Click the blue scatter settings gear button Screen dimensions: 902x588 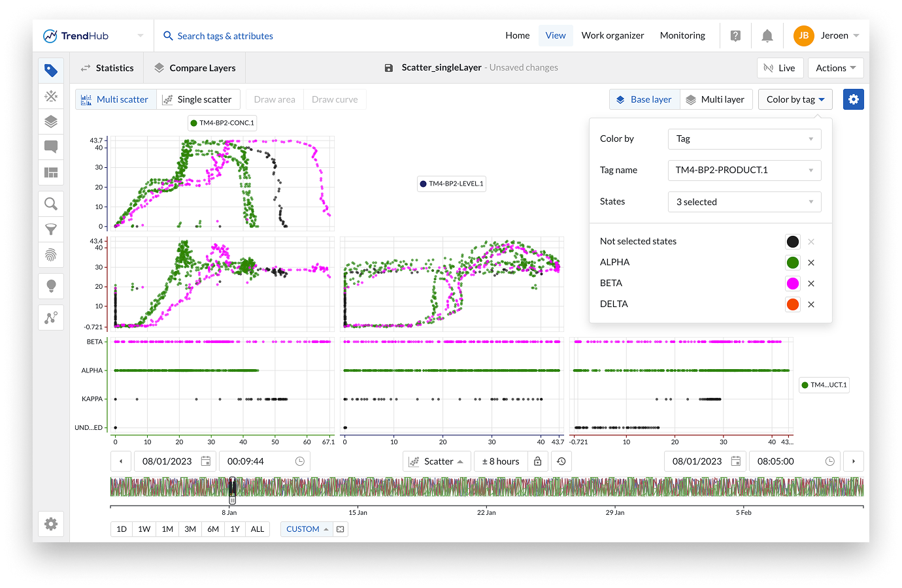coord(853,99)
